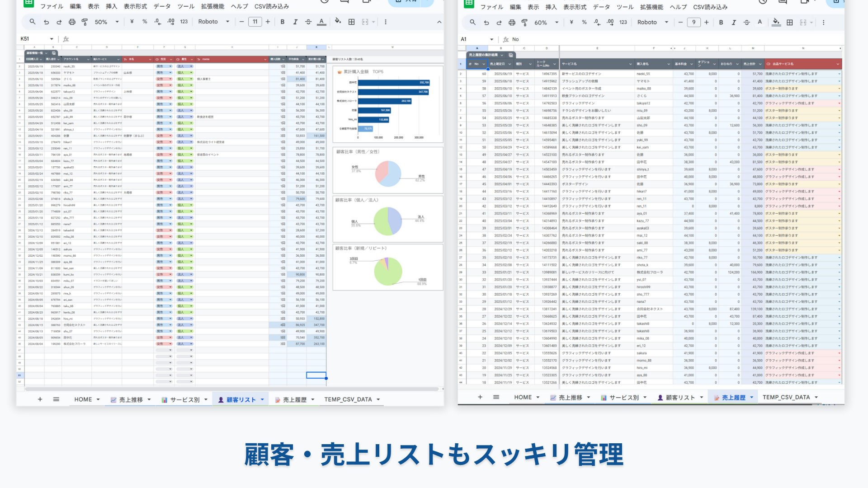The width and height of the screenshot is (868, 488).
Task: Apply percent format in left window
Action: click(145, 22)
